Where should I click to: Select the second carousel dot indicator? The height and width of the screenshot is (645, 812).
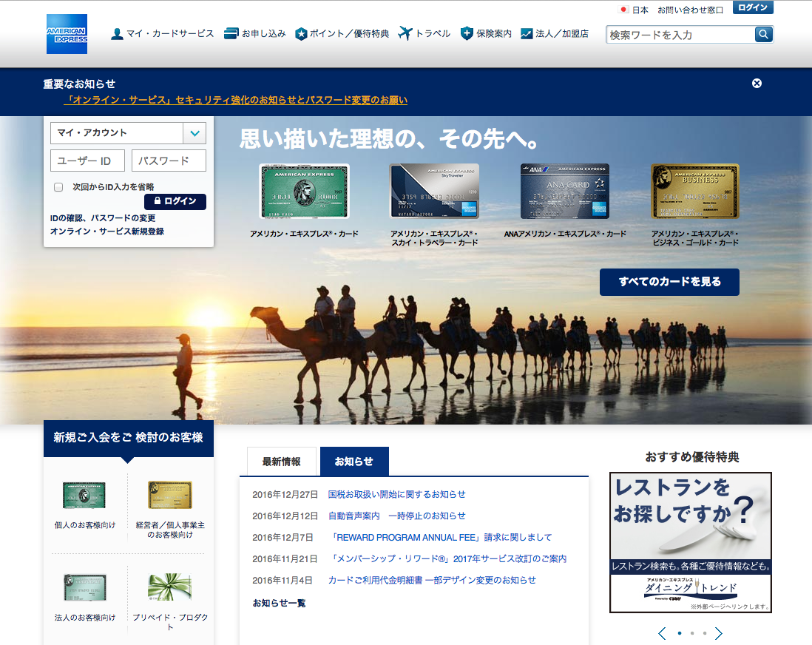pyautogui.click(x=692, y=633)
